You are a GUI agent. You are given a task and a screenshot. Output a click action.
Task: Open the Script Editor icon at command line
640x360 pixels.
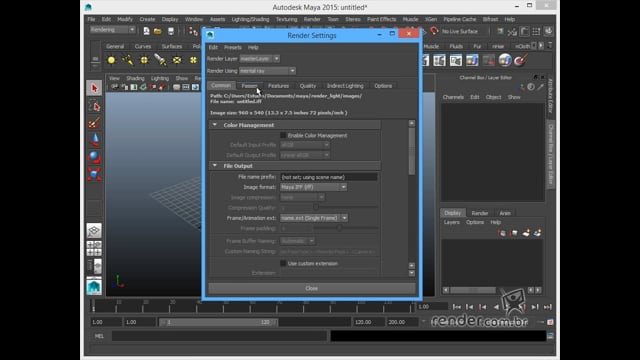tap(550, 336)
